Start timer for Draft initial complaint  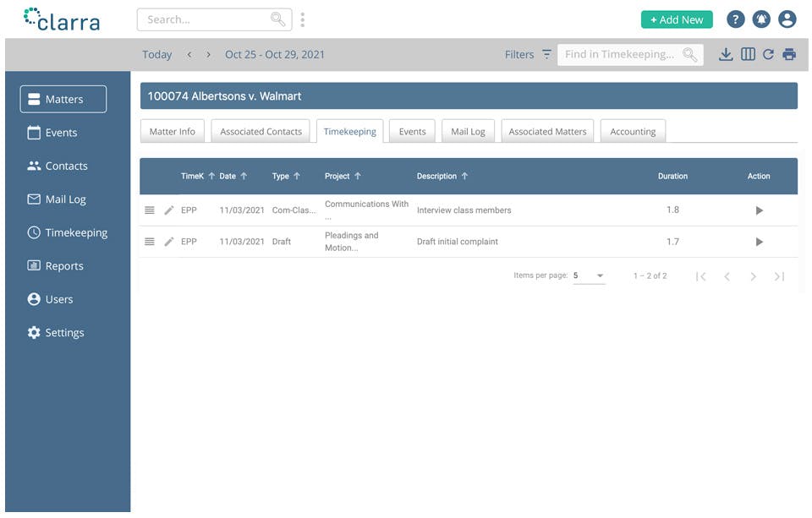[760, 242]
